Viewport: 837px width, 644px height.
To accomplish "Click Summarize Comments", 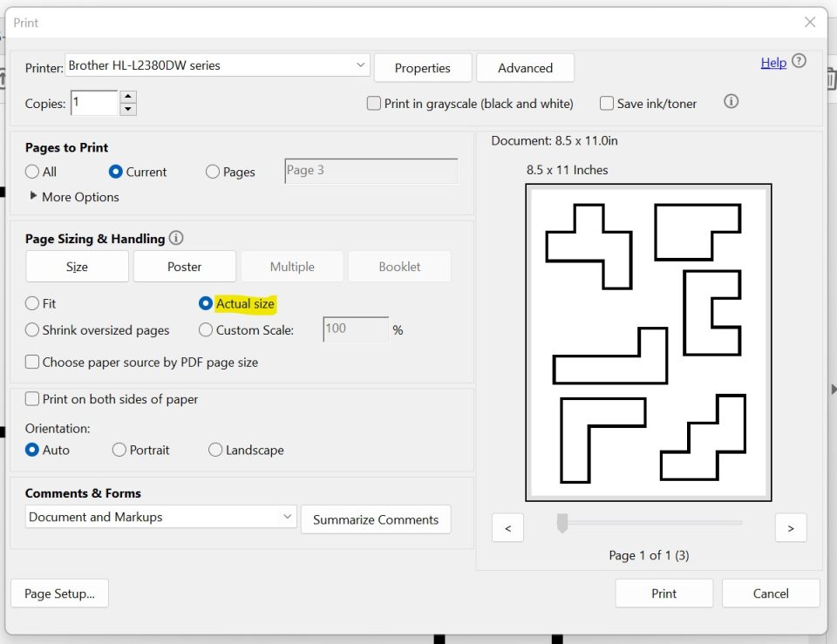I will pyautogui.click(x=376, y=519).
